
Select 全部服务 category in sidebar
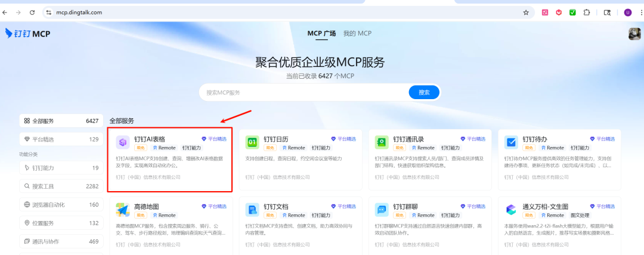click(61, 121)
